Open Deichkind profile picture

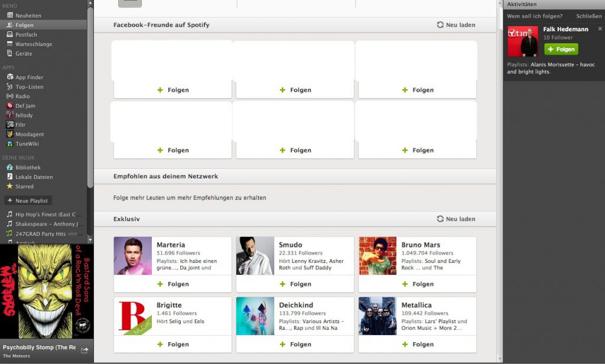tap(255, 316)
